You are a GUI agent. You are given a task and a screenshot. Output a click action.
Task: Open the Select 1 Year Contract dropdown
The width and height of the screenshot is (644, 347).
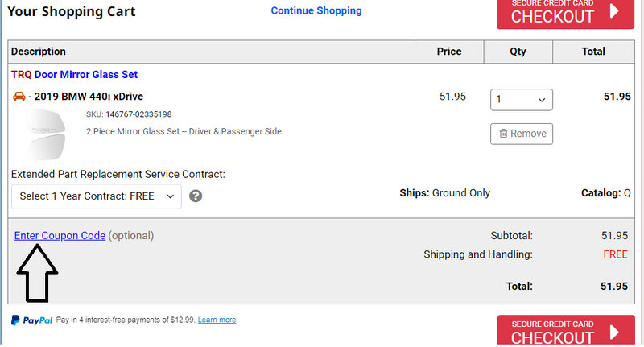tap(97, 196)
